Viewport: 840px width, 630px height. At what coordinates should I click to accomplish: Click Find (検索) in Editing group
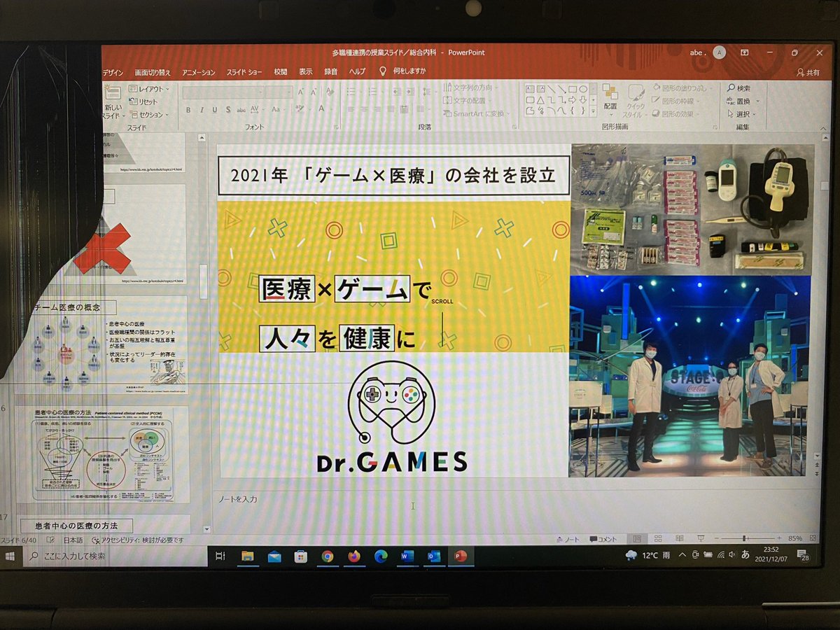pos(738,88)
